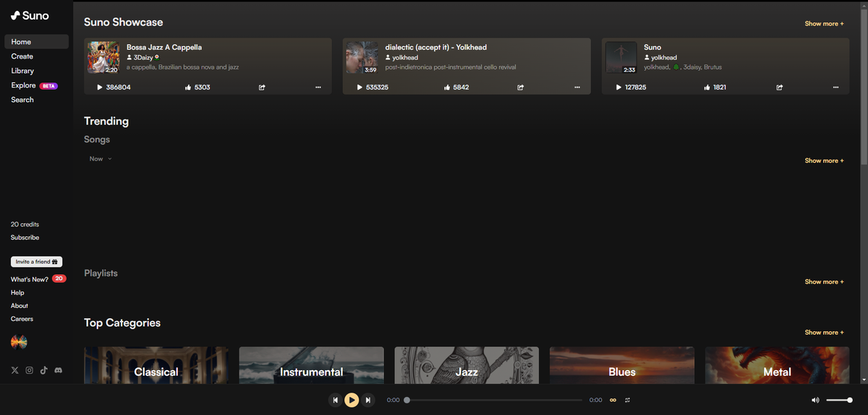The width and height of the screenshot is (868, 415).
Task: Open What's New updates
Action: tap(38, 279)
